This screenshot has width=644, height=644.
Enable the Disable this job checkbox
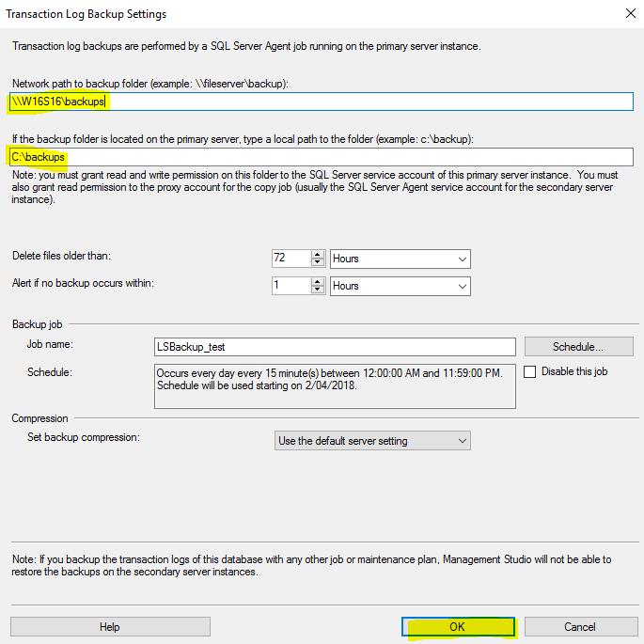click(x=530, y=371)
